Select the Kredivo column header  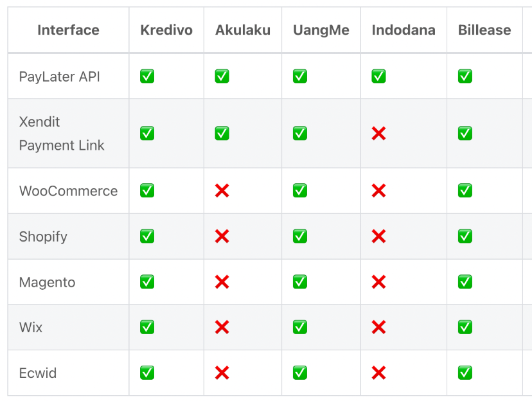pos(166,30)
